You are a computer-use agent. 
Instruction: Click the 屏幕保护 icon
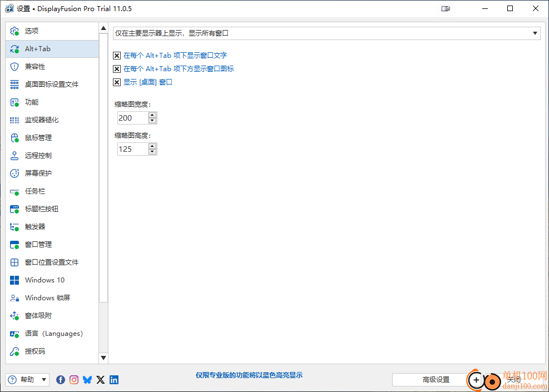pos(14,173)
